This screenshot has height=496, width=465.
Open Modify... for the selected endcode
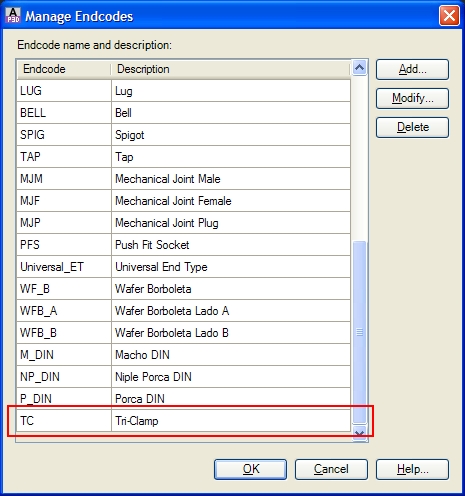point(412,98)
